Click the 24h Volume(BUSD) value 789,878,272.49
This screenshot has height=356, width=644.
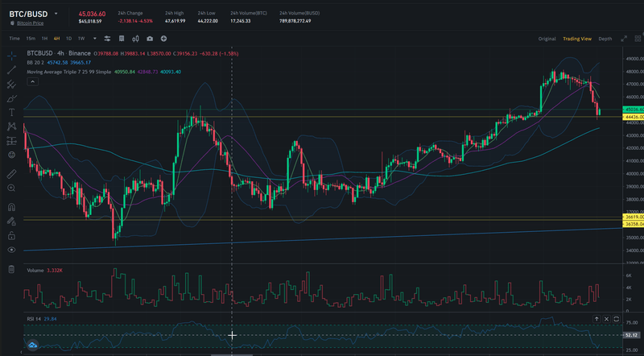[x=295, y=21]
